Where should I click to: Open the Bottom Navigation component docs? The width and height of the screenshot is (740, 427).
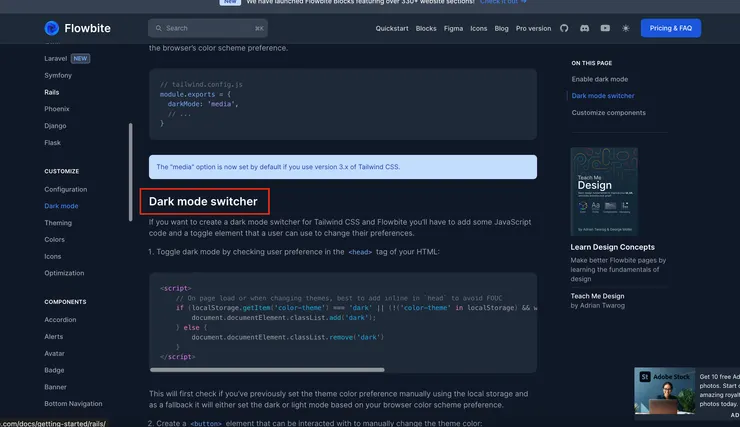pyautogui.click(x=73, y=404)
